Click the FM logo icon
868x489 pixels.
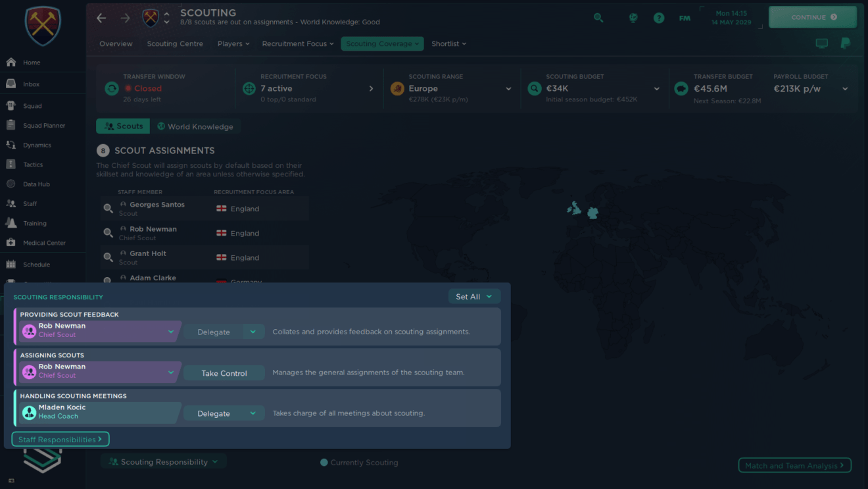click(x=685, y=18)
